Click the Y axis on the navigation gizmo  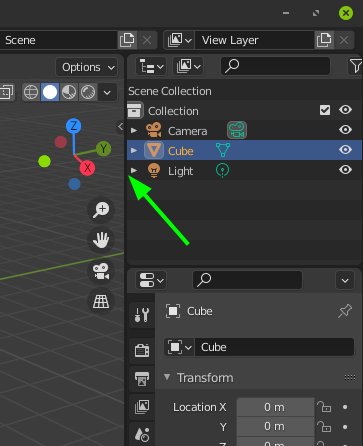click(103, 149)
